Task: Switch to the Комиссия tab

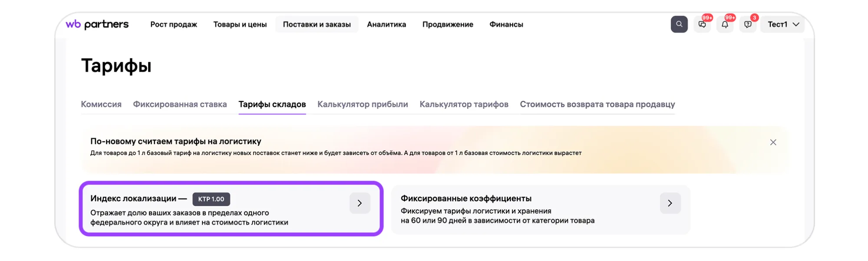Action: pyautogui.click(x=101, y=104)
